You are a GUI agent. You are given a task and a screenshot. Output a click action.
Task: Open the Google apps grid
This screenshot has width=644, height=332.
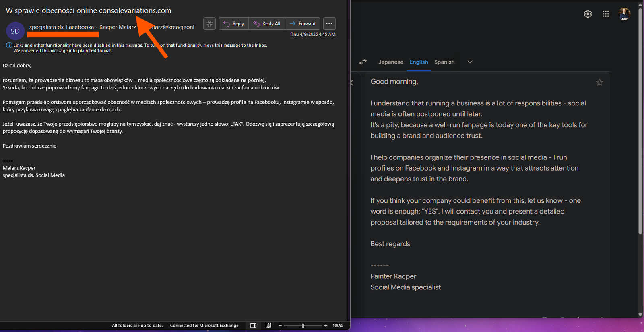click(605, 14)
